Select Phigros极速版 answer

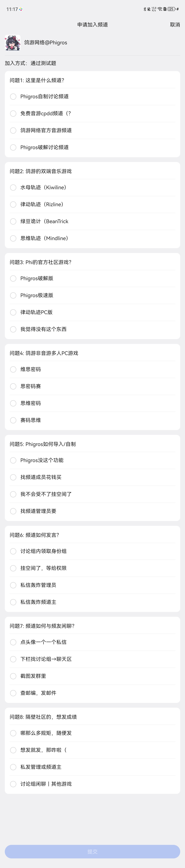[x=92, y=295]
